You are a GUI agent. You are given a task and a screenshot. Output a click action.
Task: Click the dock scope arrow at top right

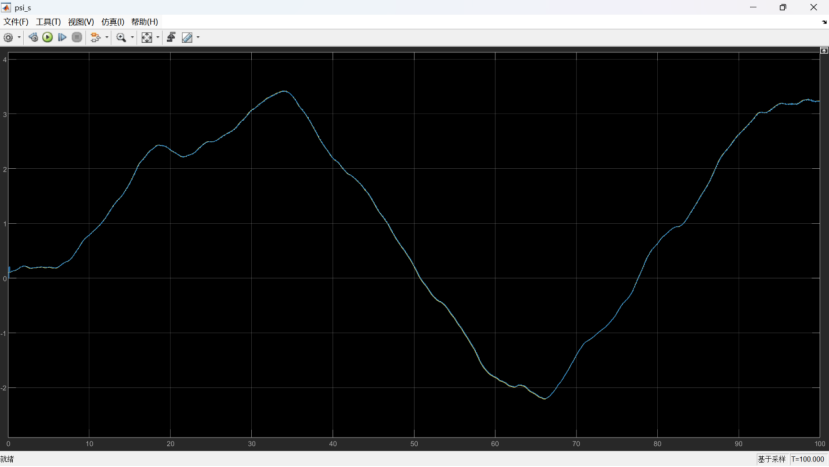point(823,22)
